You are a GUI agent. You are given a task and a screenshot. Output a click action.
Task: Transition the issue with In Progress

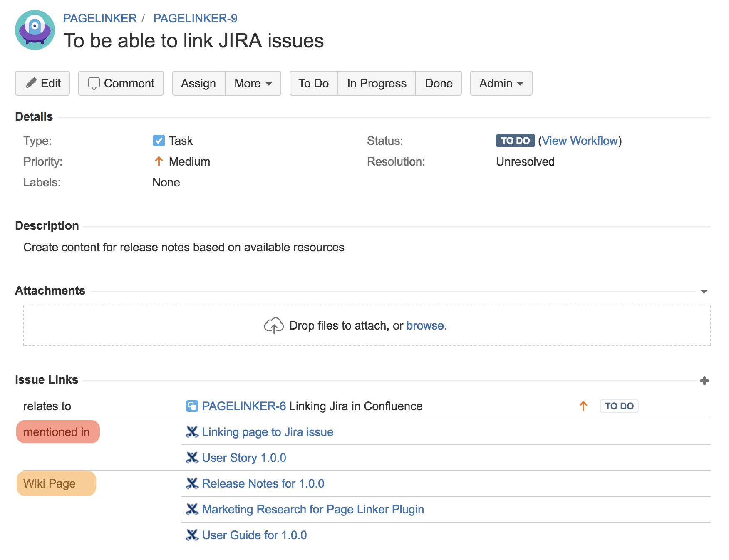376,83
